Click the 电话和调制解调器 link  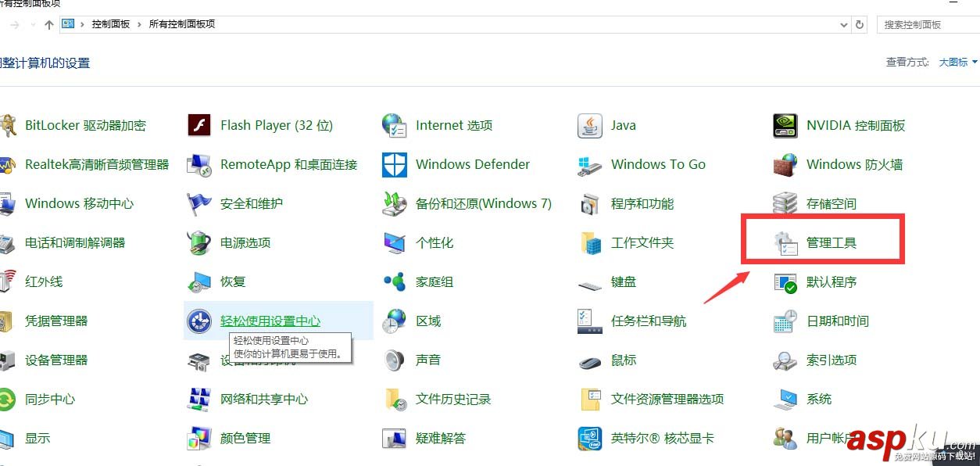[x=75, y=242]
